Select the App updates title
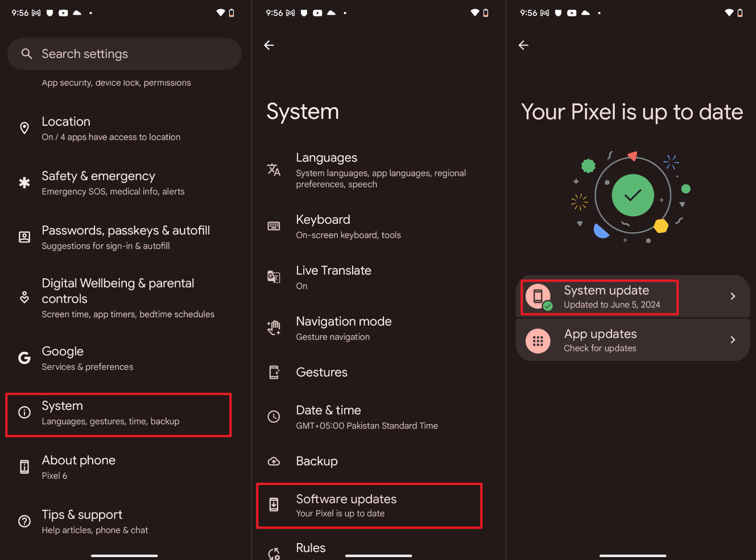 (x=600, y=334)
